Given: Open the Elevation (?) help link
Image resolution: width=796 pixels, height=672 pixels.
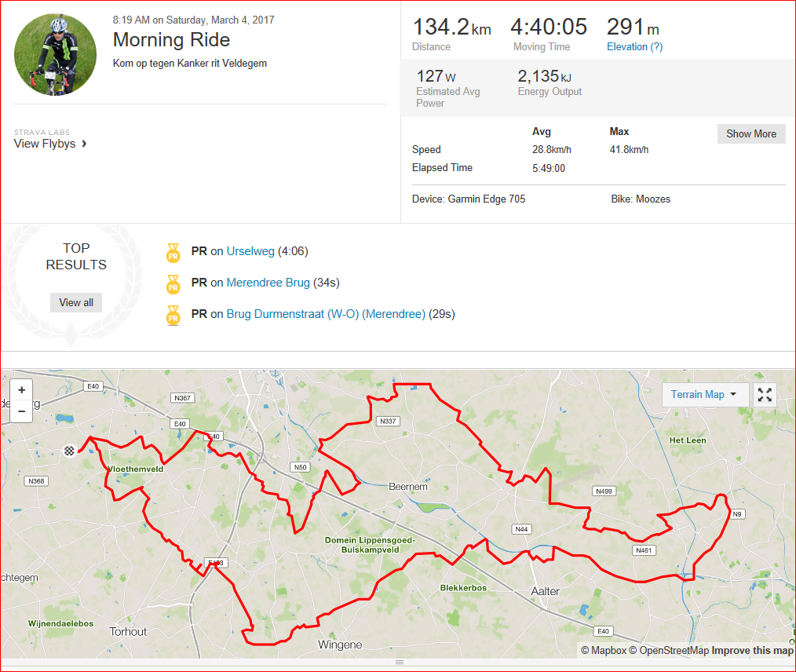Looking at the screenshot, I should pyautogui.click(x=634, y=46).
